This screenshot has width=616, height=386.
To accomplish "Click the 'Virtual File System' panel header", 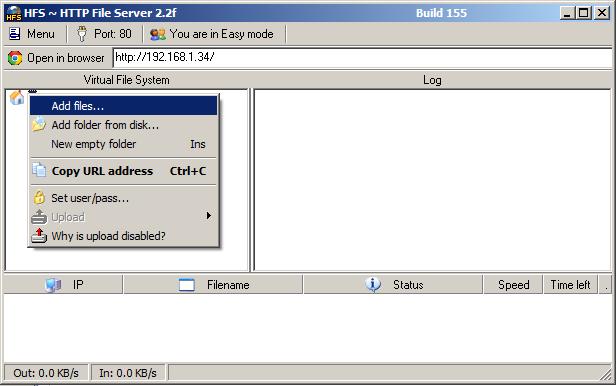I will (x=126, y=80).
